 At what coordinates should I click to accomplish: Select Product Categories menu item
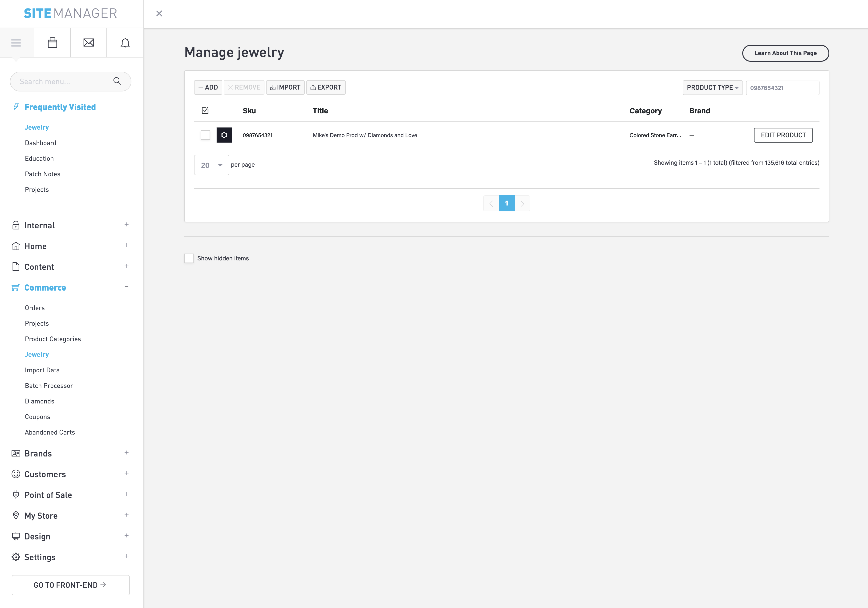pos(53,339)
